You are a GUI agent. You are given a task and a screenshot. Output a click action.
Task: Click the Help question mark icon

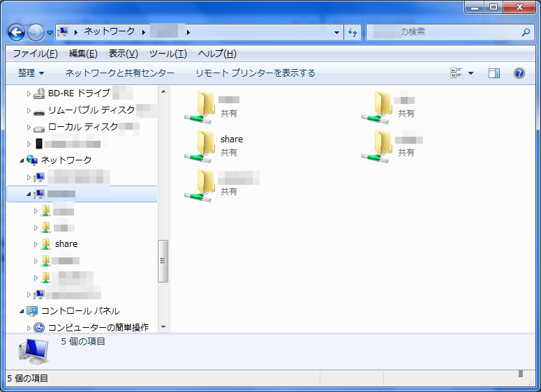pos(519,73)
